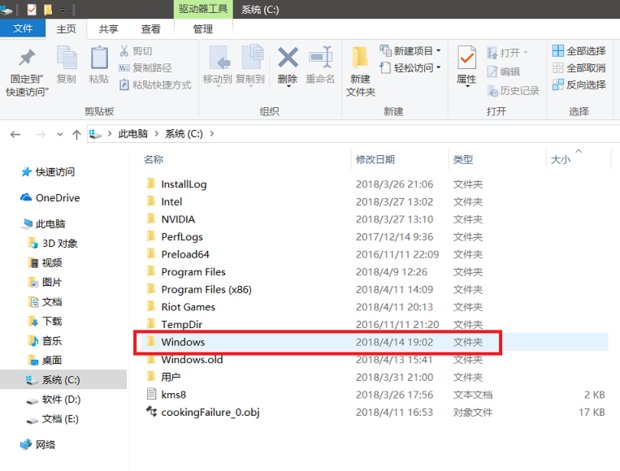Click 系统 (C:) in the address bar
This screenshot has width=620, height=471.
[x=184, y=134]
